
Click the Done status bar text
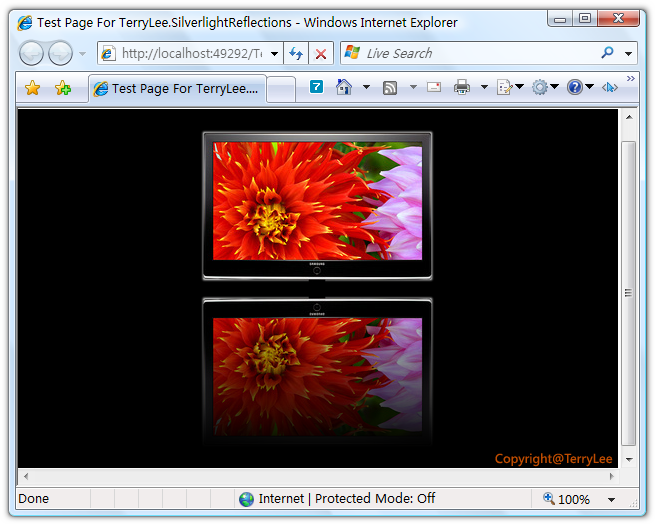tap(33, 499)
